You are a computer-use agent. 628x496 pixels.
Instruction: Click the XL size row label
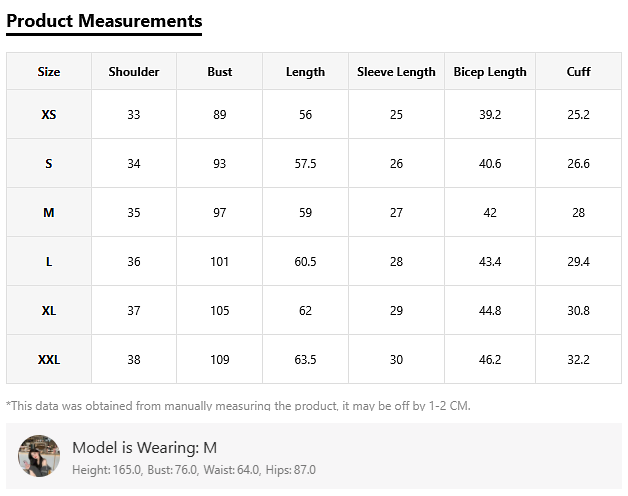[49, 311]
